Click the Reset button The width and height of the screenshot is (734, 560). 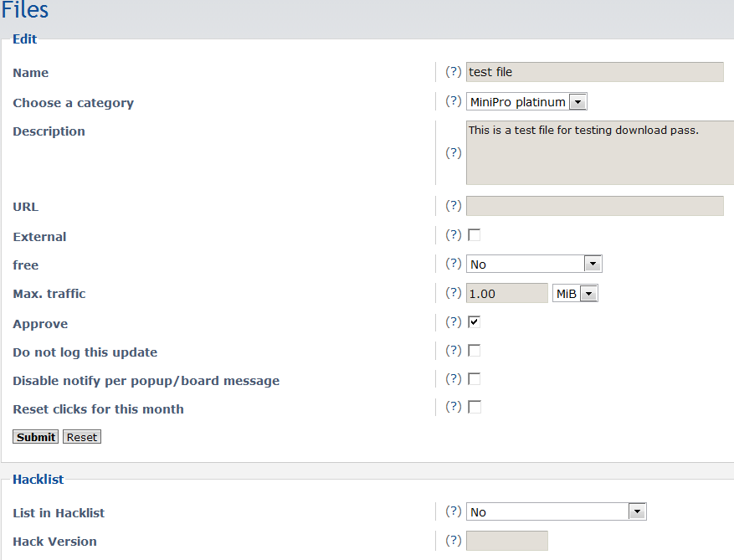(82, 437)
